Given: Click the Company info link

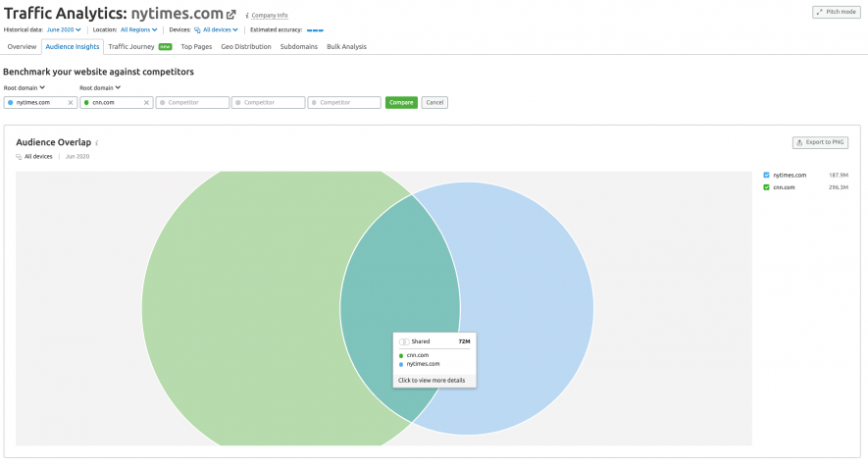Looking at the screenshot, I should pos(270,16).
